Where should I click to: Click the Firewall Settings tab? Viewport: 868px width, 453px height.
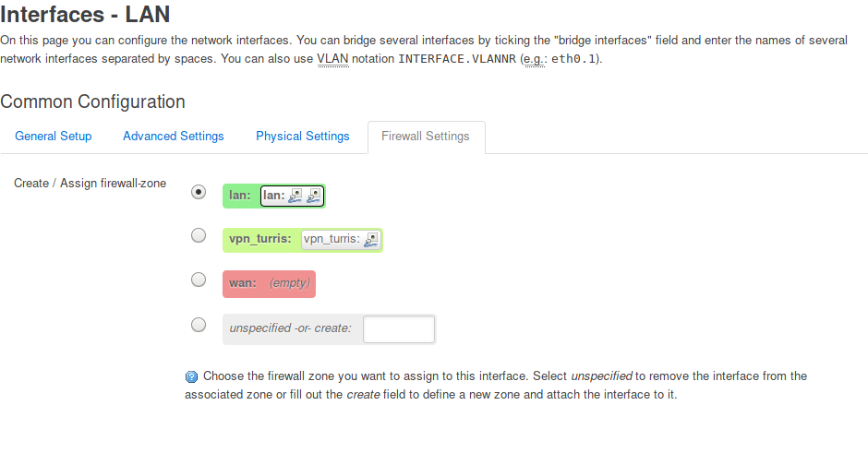click(x=426, y=137)
